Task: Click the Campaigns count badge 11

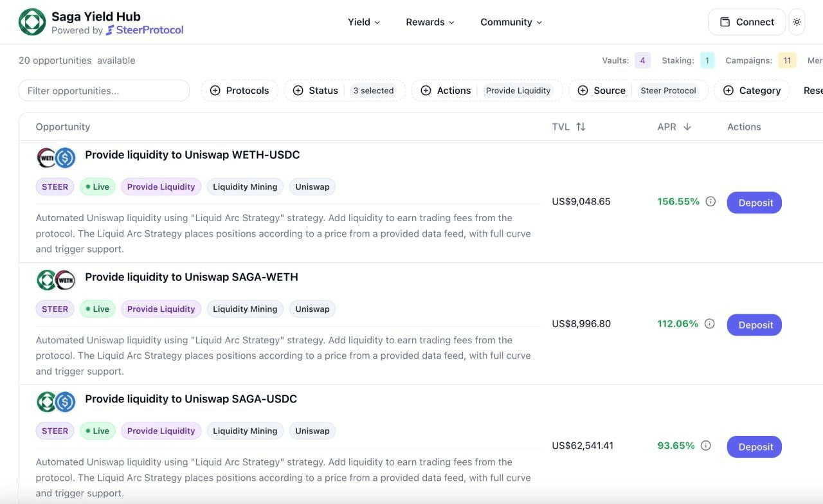Action: click(x=787, y=60)
